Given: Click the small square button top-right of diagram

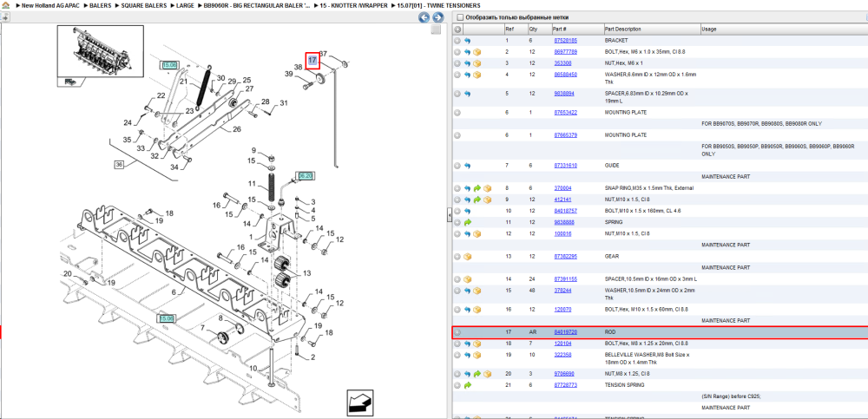Looking at the screenshot, I should (x=437, y=29).
